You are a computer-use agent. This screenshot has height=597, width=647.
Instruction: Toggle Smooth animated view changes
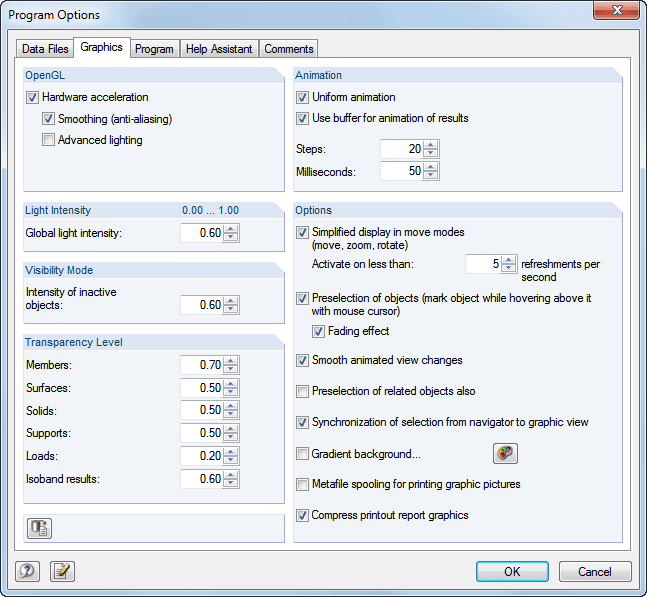click(x=302, y=361)
